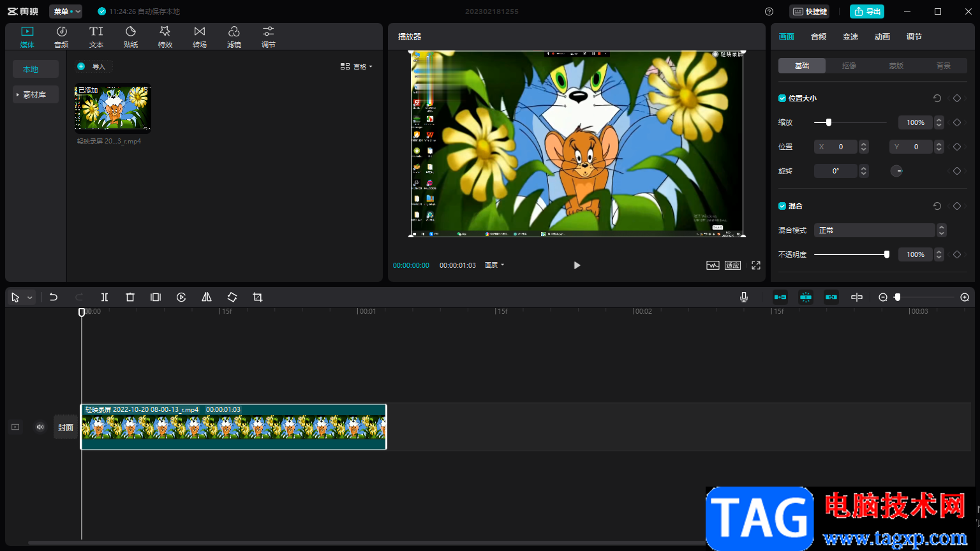Expand the 素材库 material library
The height and width of the screenshot is (551, 980).
[x=36, y=94]
